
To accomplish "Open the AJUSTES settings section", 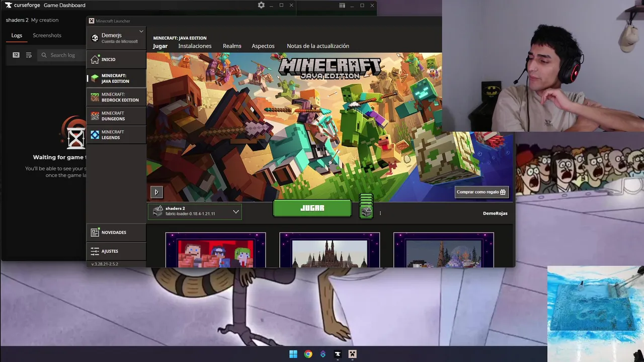I will [116, 251].
